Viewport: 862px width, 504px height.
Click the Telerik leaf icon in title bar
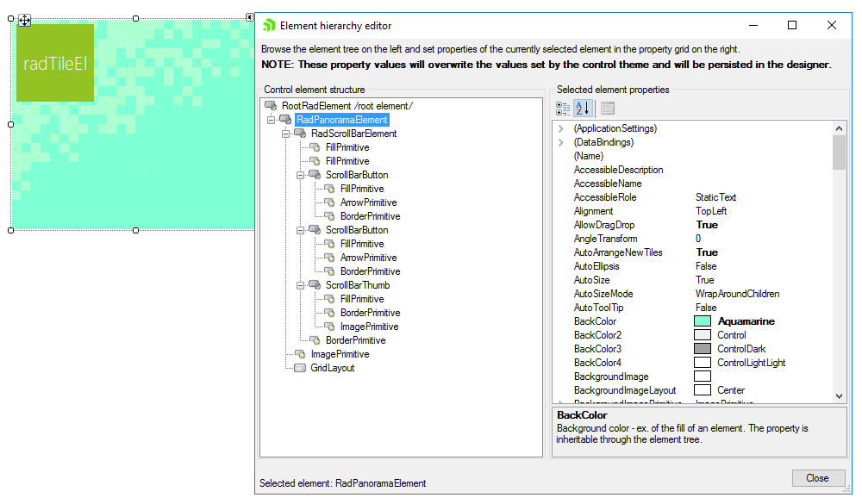coord(267,26)
